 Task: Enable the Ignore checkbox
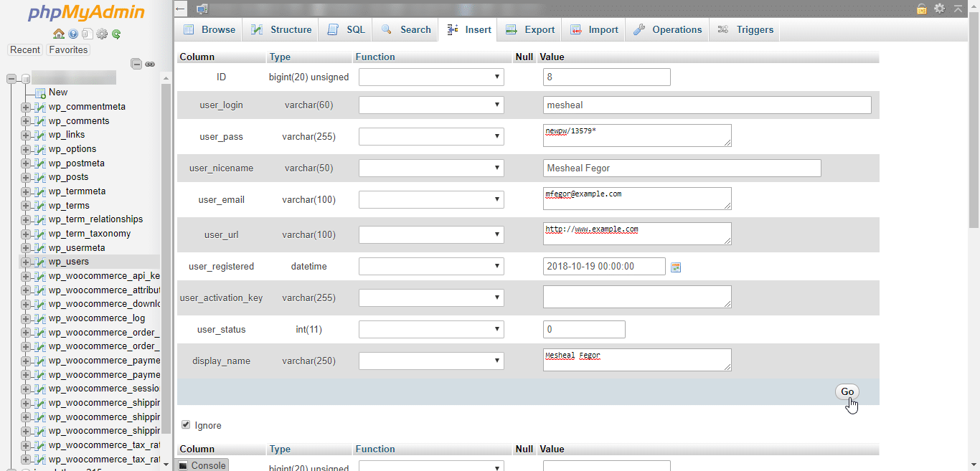186,425
